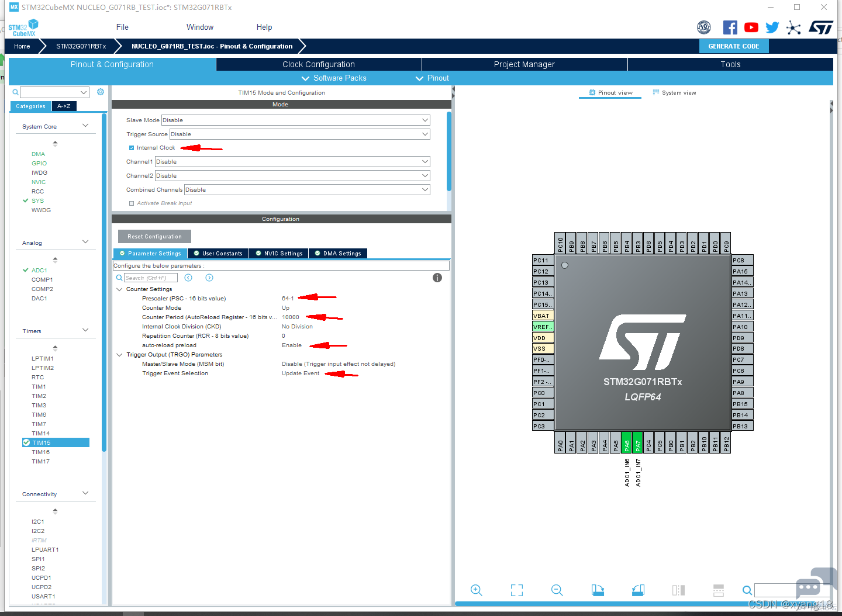The width and height of the screenshot is (842, 616).
Task: Open the Software Packs dropdown
Action: [x=334, y=78]
